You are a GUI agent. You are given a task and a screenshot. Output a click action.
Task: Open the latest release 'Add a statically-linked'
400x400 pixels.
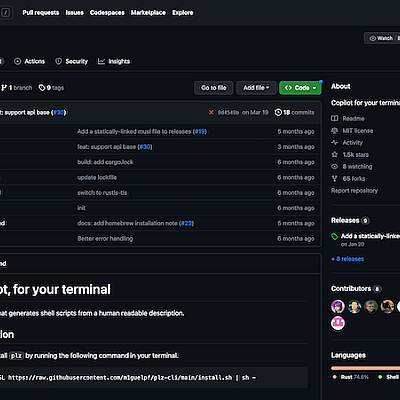(x=370, y=236)
